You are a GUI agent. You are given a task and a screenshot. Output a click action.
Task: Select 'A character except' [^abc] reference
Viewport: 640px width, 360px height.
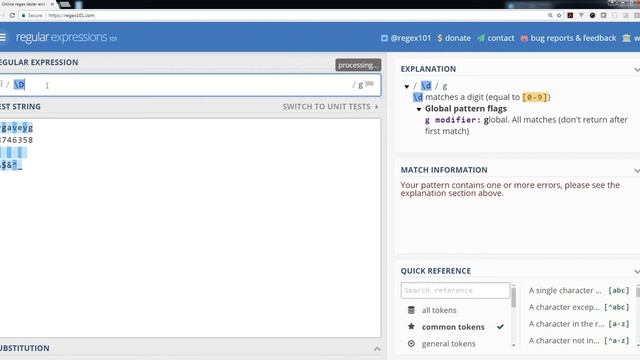click(579, 307)
